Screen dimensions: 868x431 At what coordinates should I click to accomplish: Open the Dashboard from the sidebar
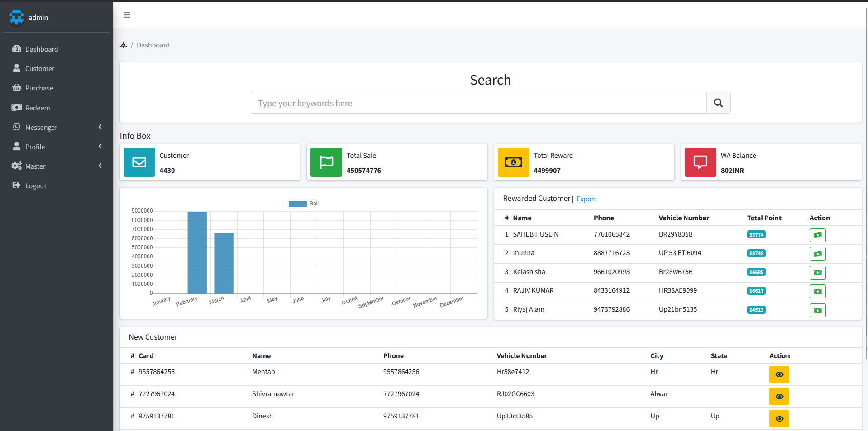pos(41,49)
